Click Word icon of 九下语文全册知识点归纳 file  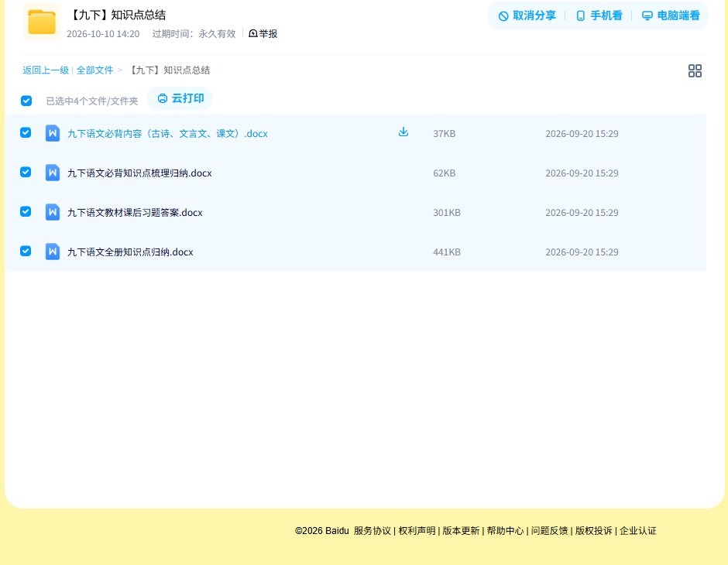[53, 252]
